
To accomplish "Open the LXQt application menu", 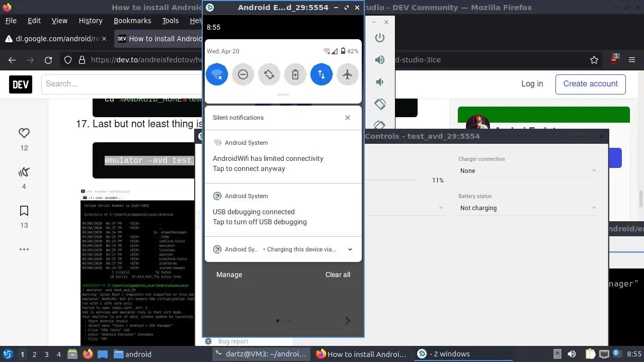I will pyautogui.click(x=8, y=354).
